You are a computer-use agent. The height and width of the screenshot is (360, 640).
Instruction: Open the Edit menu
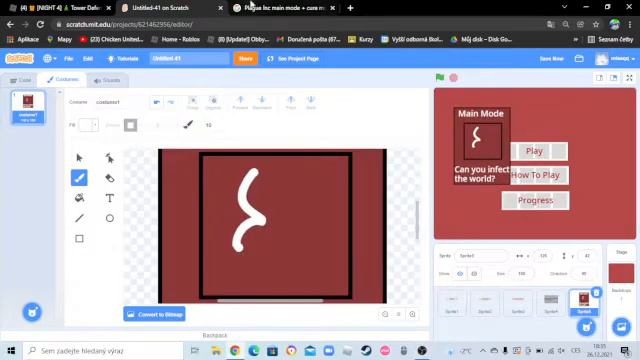(x=88, y=58)
